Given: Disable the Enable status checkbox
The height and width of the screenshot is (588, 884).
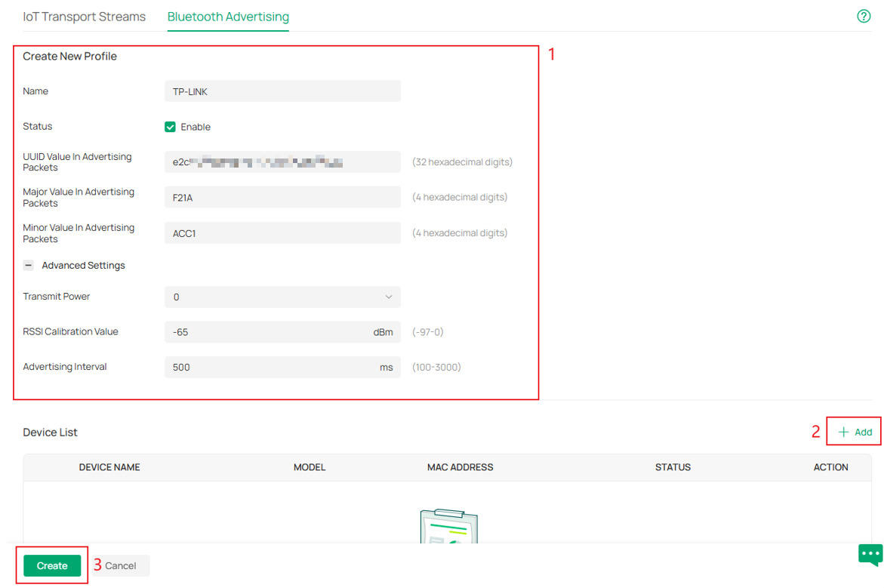Looking at the screenshot, I should point(170,126).
